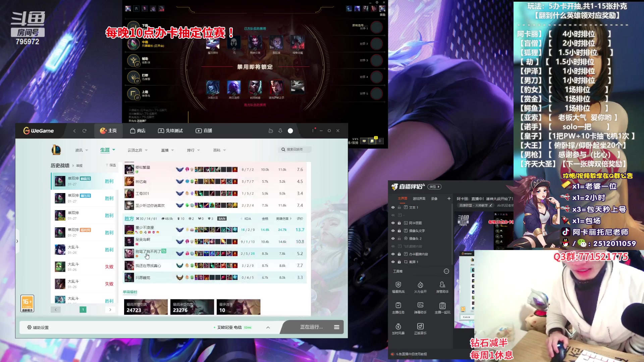Viewport: 644px width, 362px height.
Task: Open the 商店 tab in WeGame
Action: coord(138,131)
